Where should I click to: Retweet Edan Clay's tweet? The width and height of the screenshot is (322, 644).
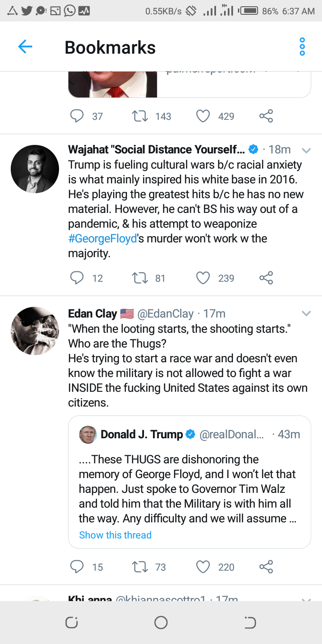140,567
